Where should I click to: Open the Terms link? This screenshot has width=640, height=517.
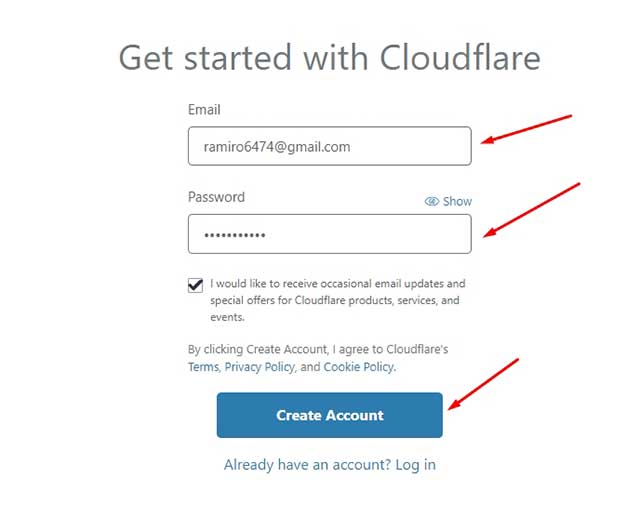tap(203, 367)
